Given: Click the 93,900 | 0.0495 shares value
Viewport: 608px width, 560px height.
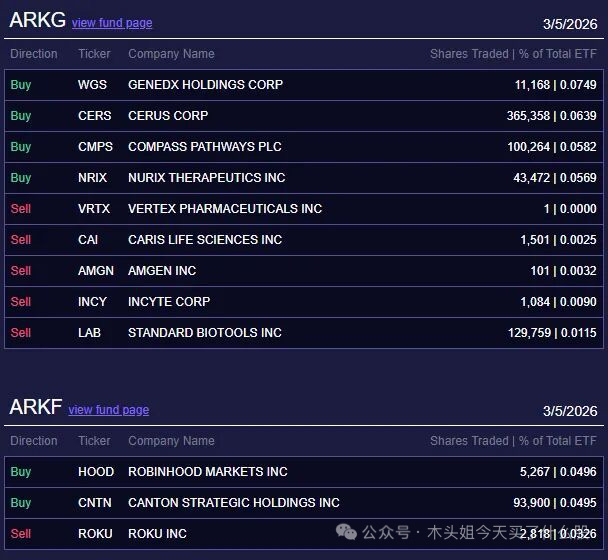Looking at the screenshot, I should coord(555,503).
